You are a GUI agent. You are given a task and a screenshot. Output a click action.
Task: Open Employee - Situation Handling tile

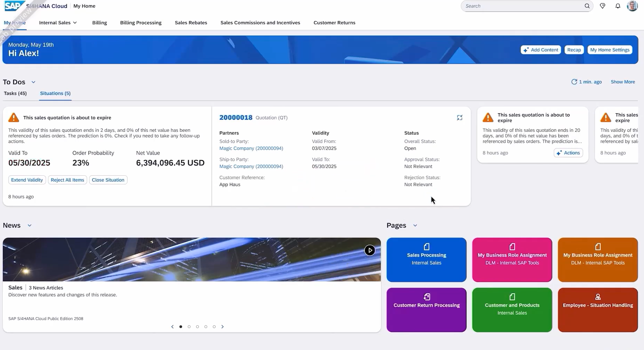point(598,310)
